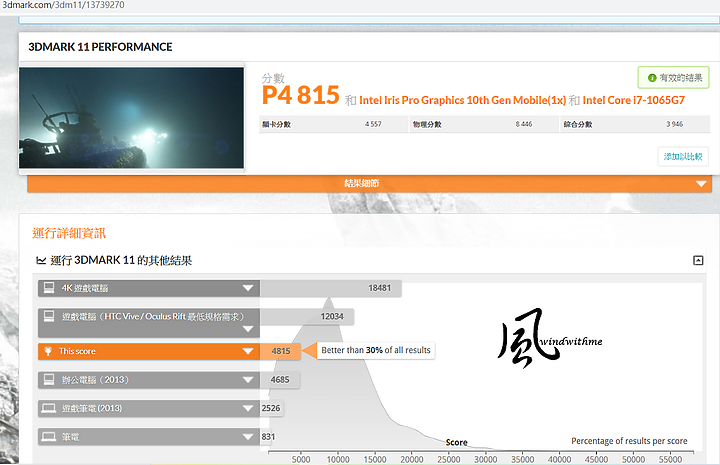
Task: Click the 12034 score bar value
Action: pyautogui.click(x=332, y=317)
